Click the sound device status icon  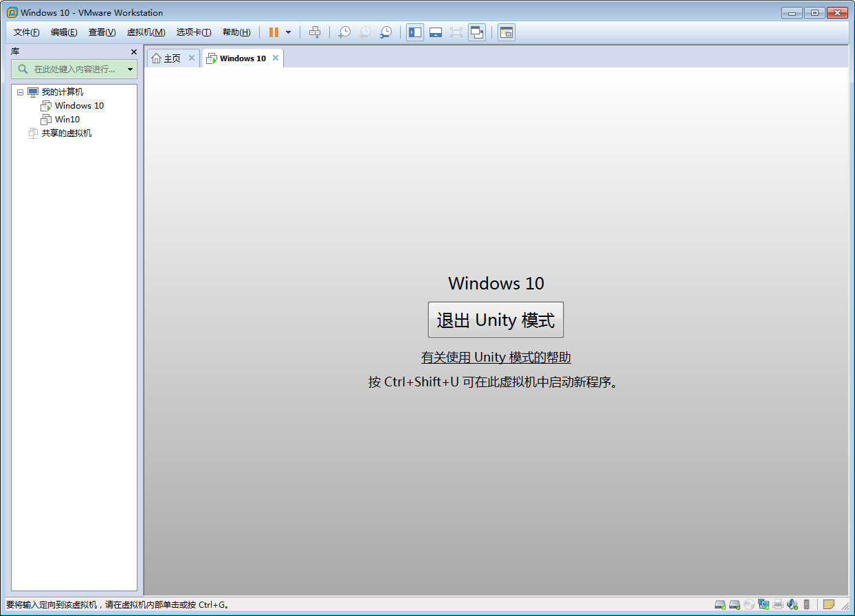tap(792, 604)
